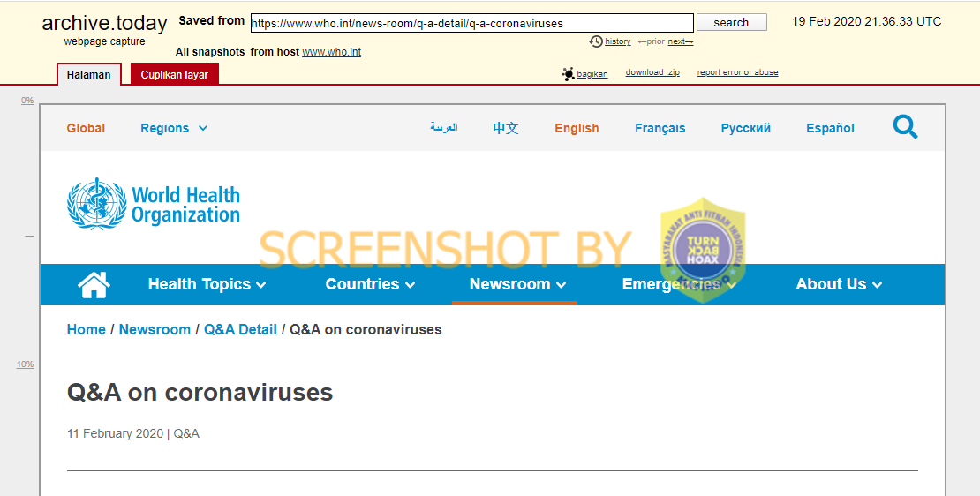This screenshot has width=980, height=496.
Task: Click the archive.today site title
Action: tap(104, 24)
